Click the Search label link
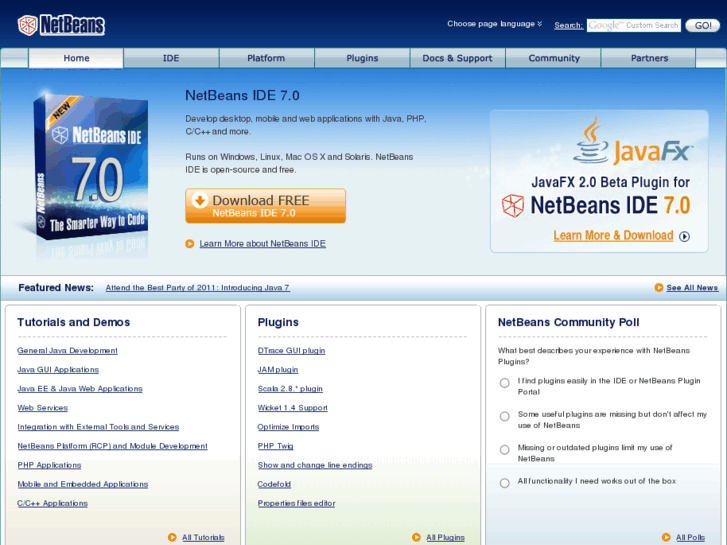The width and height of the screenshot is (727, 545). click(x=568, y=26)
